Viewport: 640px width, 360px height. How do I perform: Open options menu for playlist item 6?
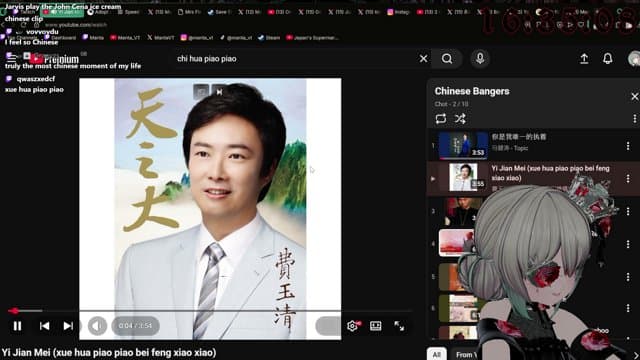click(628, 308)
